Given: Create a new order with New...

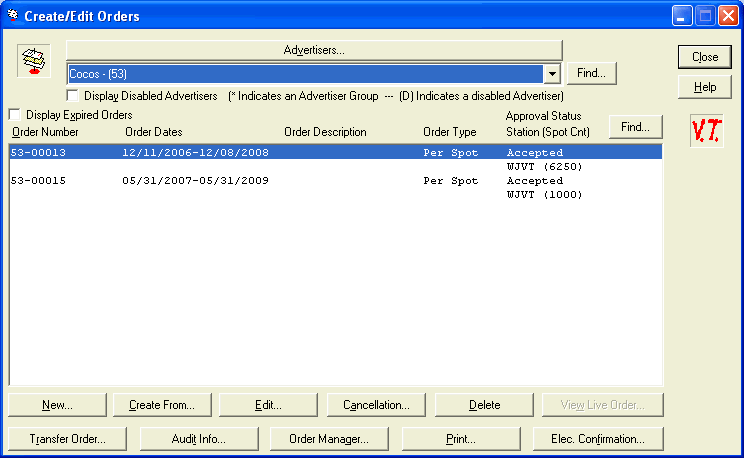Looking at the screenshot, I should (x=57, y=405).
